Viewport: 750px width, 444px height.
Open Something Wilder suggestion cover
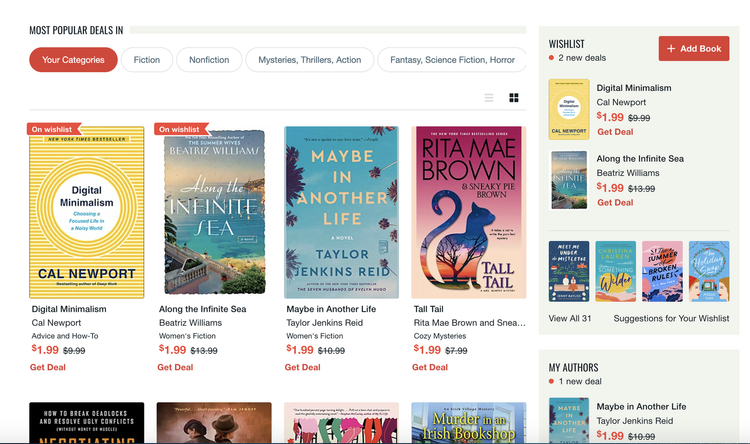point(616,271)
